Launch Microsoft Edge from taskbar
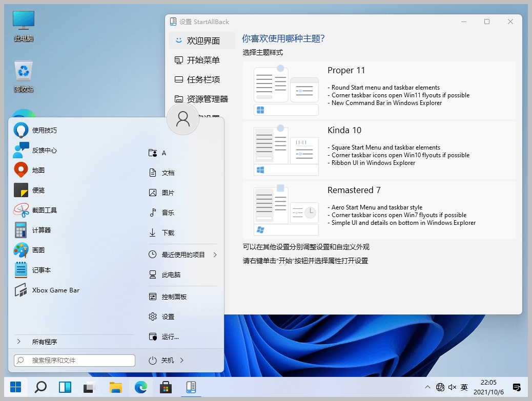Viewport: 532px width, 401px height. [x=141, y=387]
